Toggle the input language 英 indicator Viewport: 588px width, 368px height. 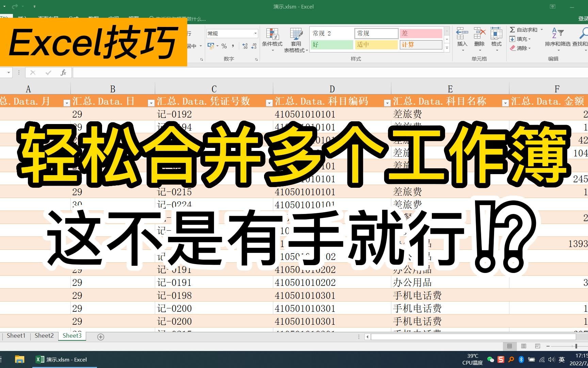[562, 359]
